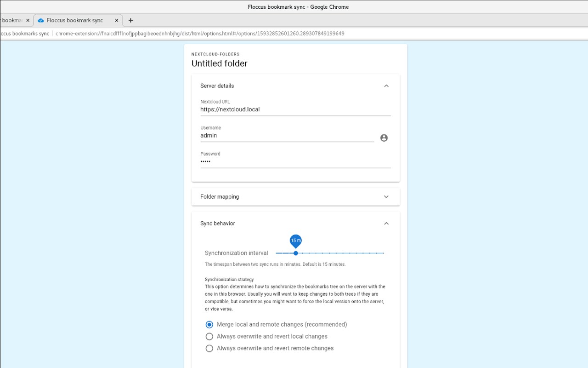The width and height of the screenshot is (588, 368).
Task: Collapse the Sync behavior section chevron
Action: (x=386, y=223)
